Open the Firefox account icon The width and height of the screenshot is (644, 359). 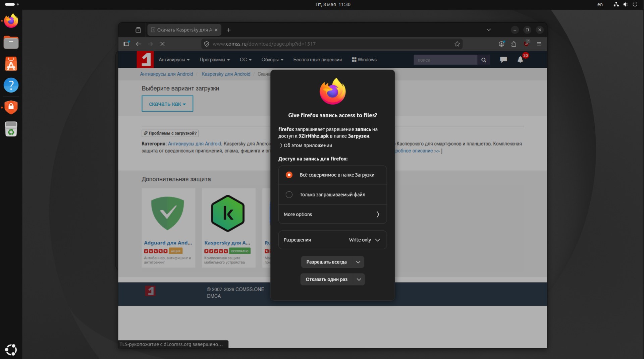point(501,44)
